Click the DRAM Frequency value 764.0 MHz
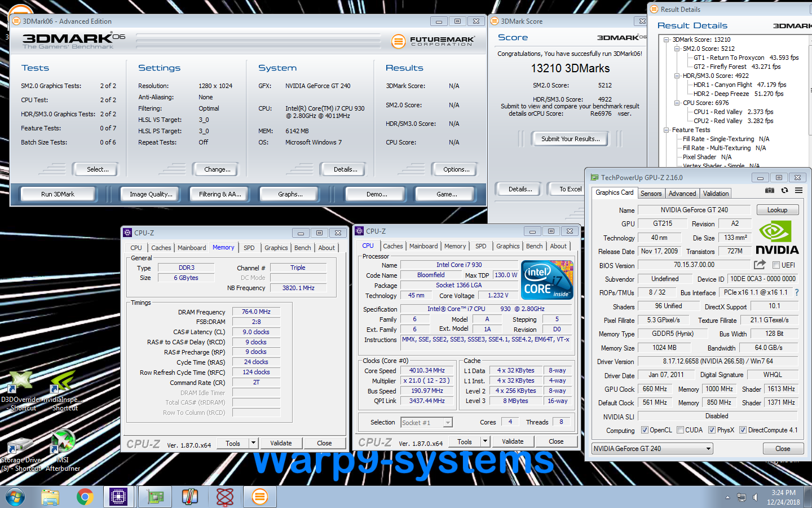The image size is (812, 508). (x=256, y=312)
